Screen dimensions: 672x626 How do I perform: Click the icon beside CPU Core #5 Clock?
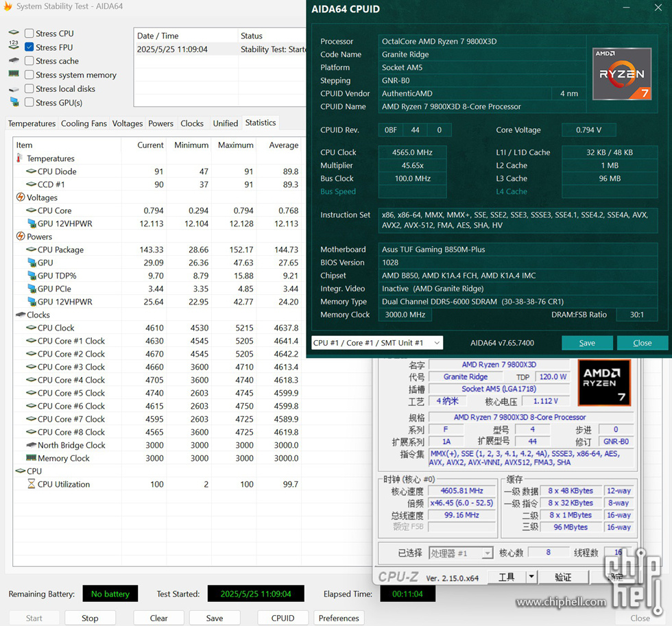point(32,393)
